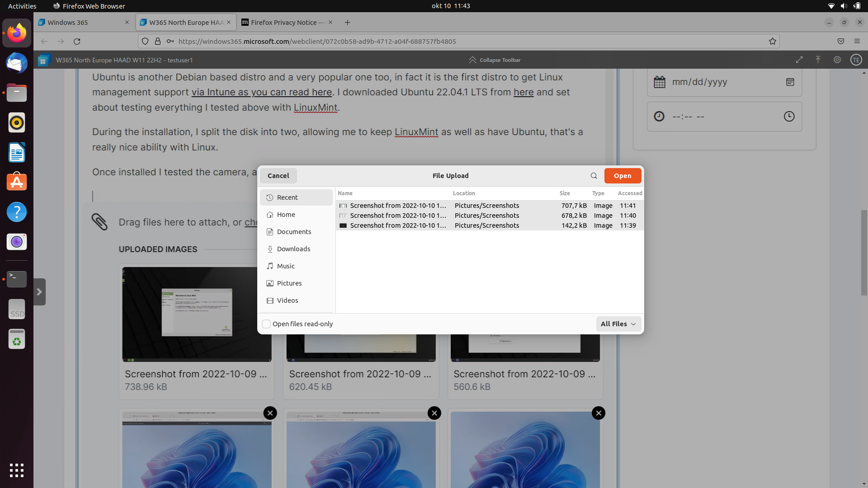868x488 pixels.
Task: Collapse the Windows 365 toolbar
Action: pyautogui.click(x=495, y=60)
